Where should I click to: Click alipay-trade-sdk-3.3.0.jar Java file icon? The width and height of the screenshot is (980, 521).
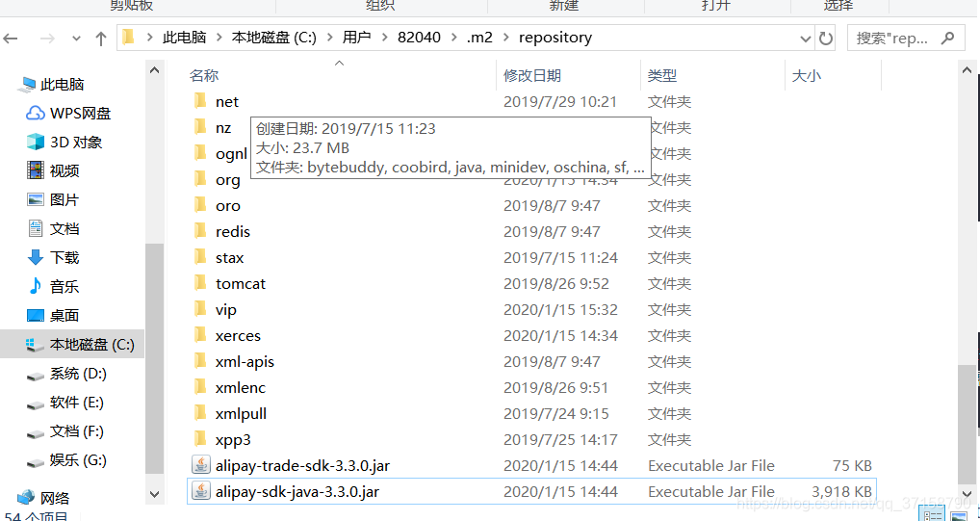click(200, 465)
